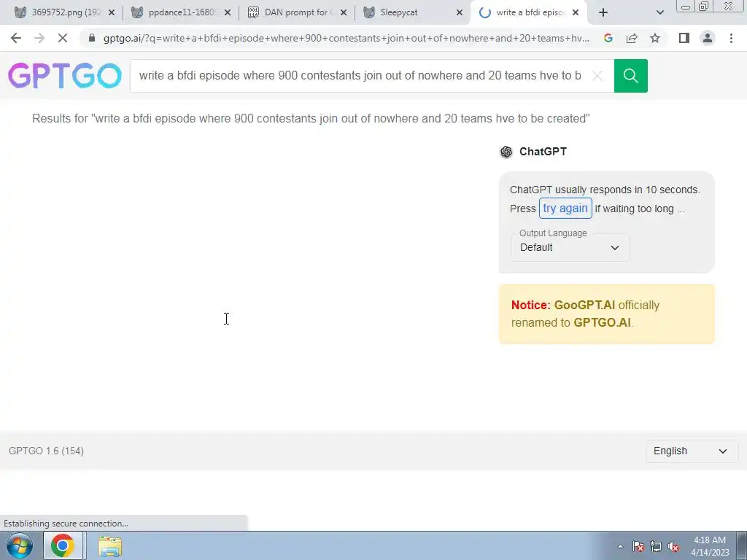The height and width of the screenshot is (560, 747).
Task: Close the write a bfdi episode tab
Action: [x=576, y=13]
